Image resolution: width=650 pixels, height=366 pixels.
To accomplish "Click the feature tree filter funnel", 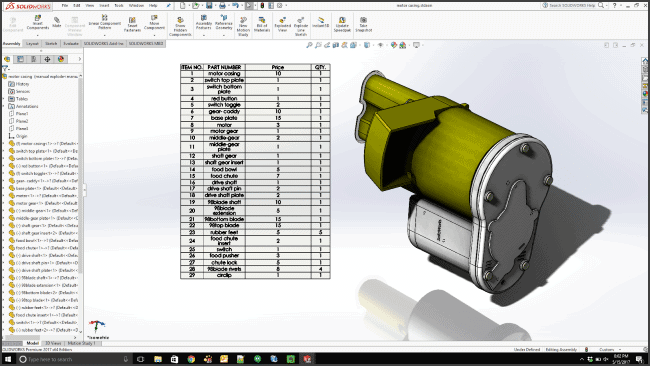I will [5, 68].
